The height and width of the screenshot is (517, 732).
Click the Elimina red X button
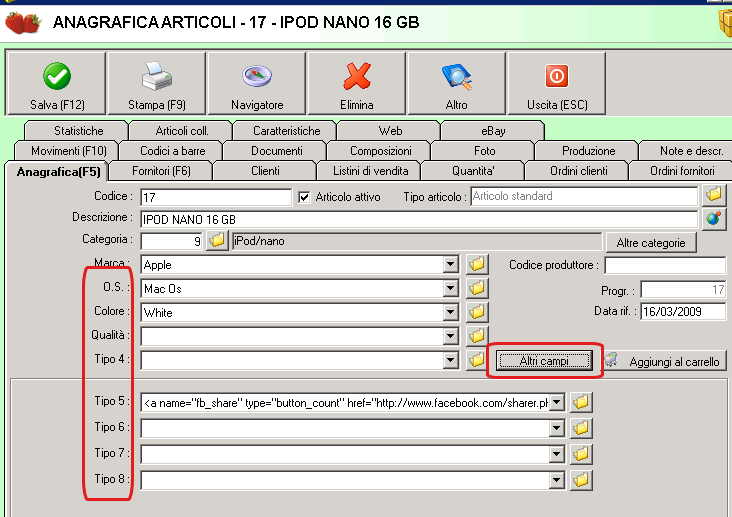[357, 83]
